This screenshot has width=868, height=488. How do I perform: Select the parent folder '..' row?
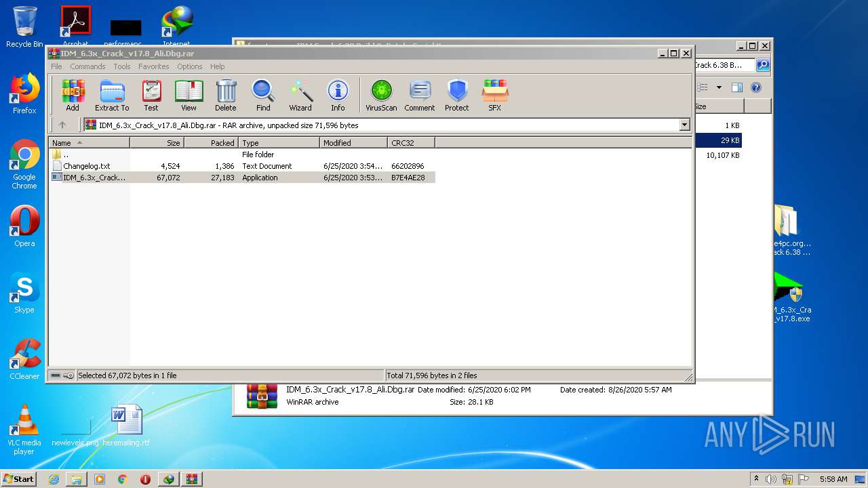coord(243,154)
